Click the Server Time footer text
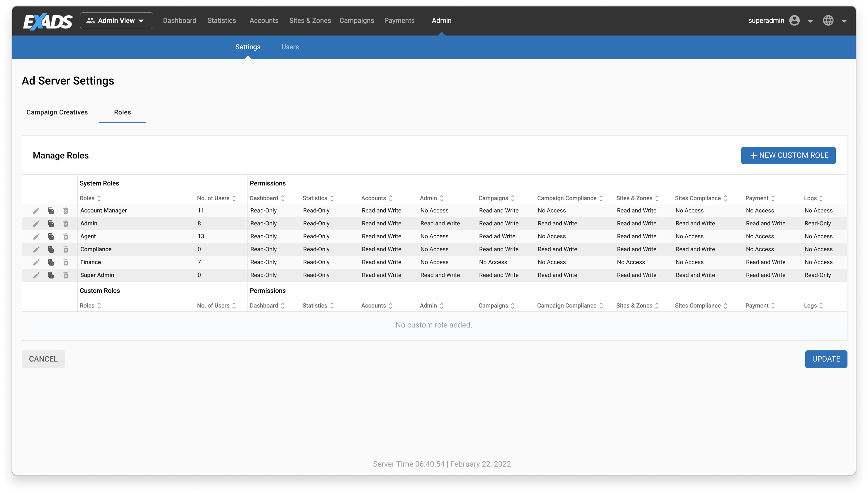 click(x=442, y=464)
